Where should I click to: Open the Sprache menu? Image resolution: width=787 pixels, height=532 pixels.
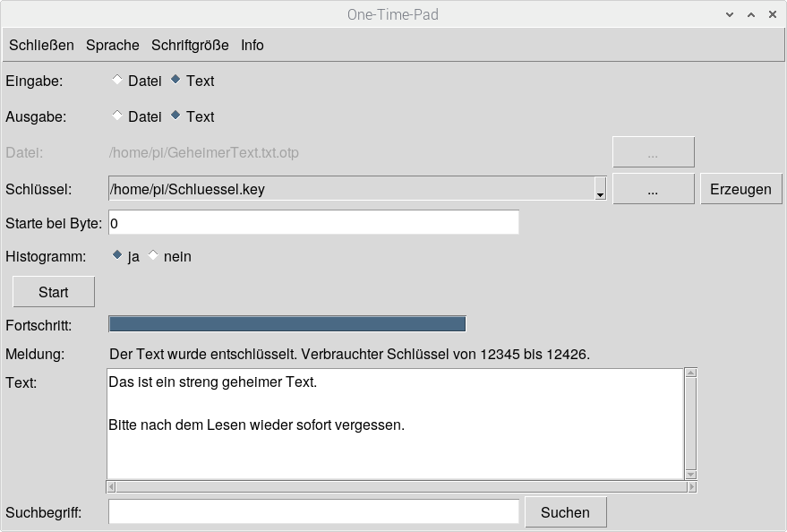113,45
